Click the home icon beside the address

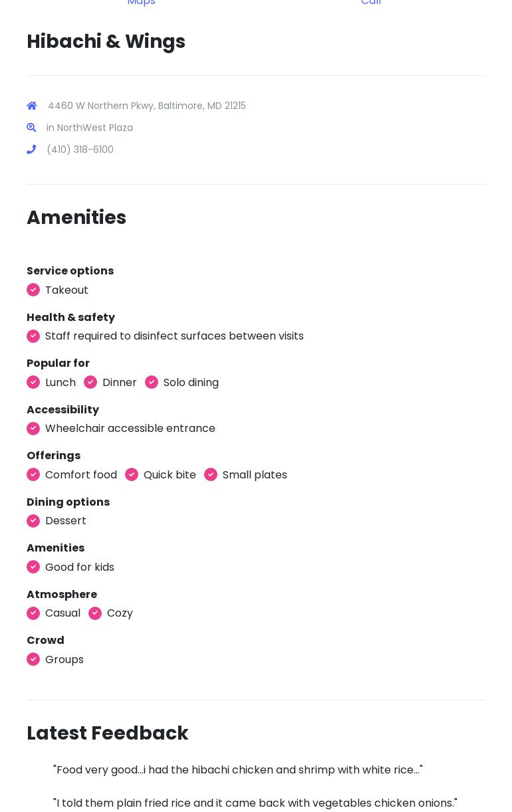32,106
